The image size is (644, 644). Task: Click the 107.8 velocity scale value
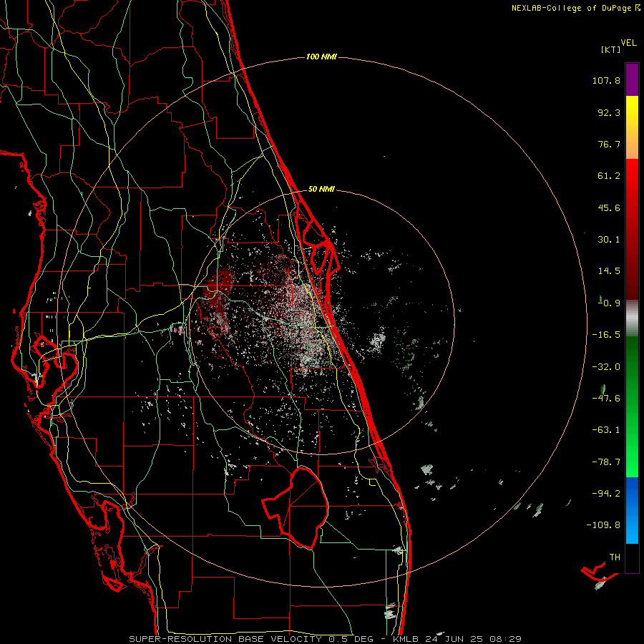coord(606,80)
